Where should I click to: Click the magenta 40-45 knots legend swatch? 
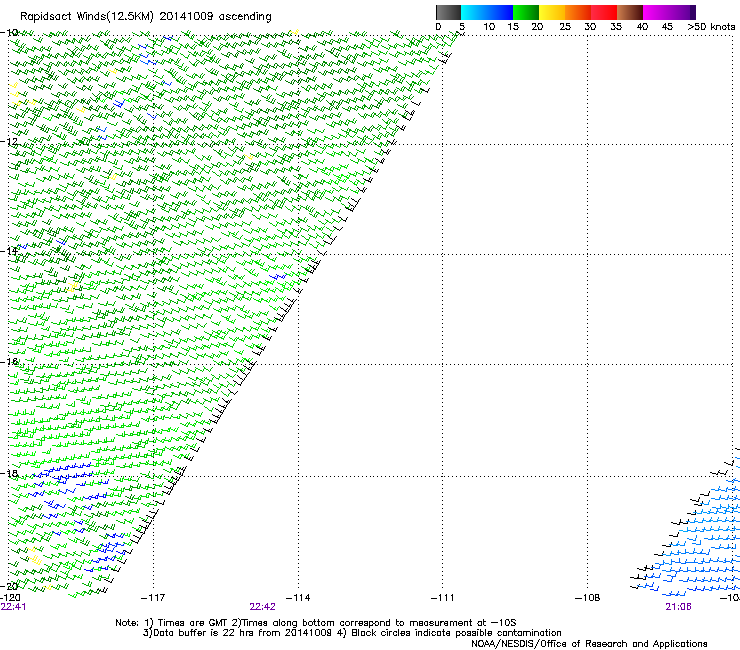click(x=656, y=12)
